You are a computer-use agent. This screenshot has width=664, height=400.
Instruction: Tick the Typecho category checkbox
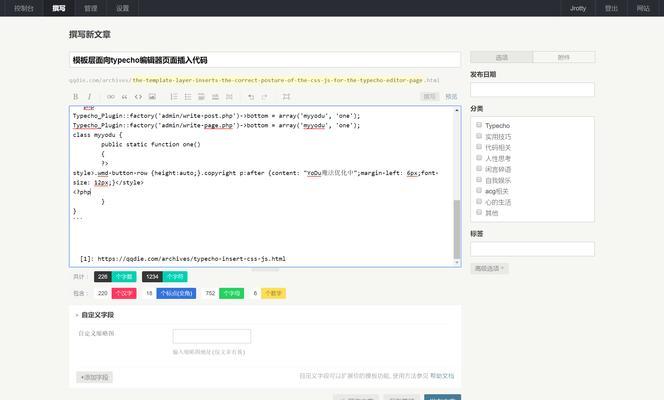[479, 125]
